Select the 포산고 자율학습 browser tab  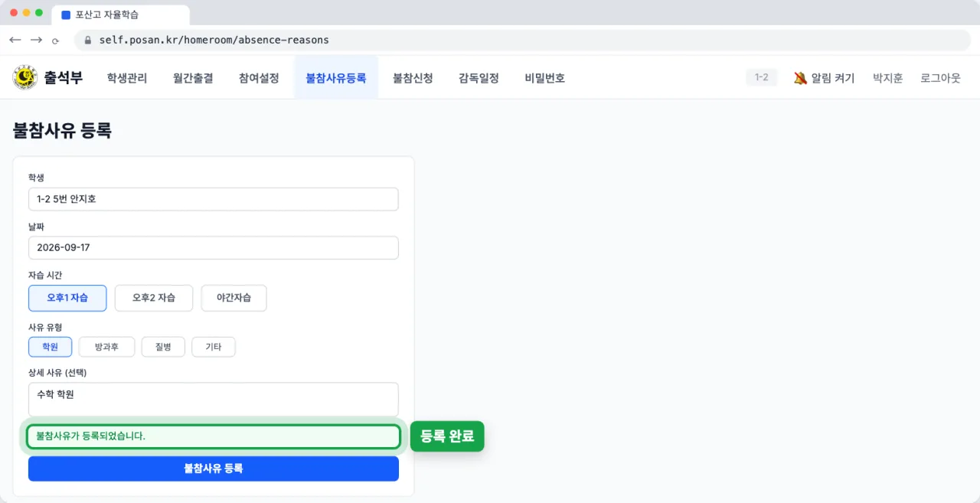tap(121, 15)
